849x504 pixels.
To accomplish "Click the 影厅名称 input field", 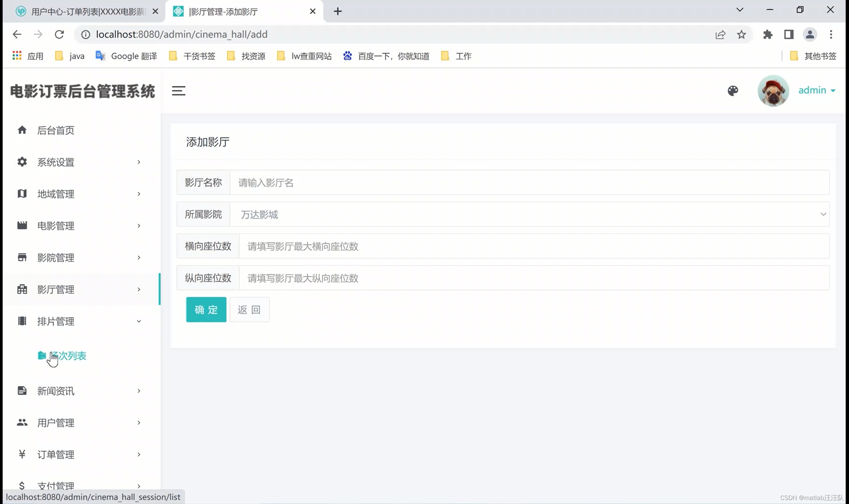I will tap(529, 183).
